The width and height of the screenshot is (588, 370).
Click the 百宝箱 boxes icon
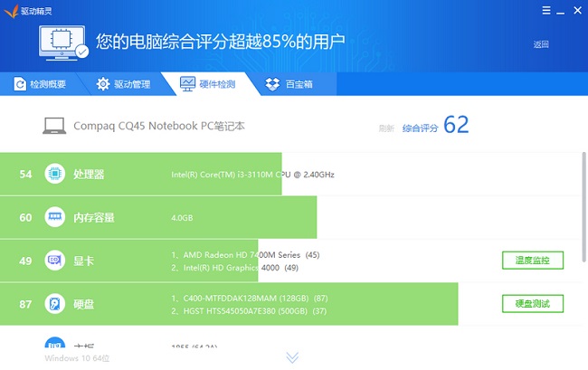[272, 84]
